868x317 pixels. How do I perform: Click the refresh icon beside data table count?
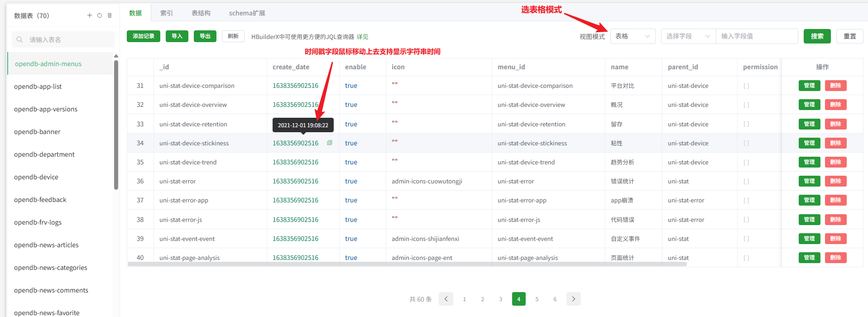[x=100, y=15]
